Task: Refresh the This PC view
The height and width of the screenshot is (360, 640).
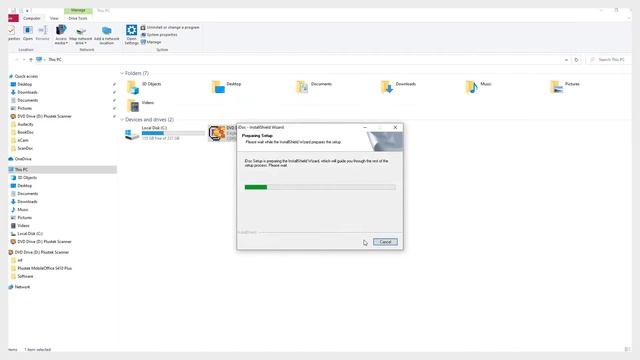Action: [576, 60]
